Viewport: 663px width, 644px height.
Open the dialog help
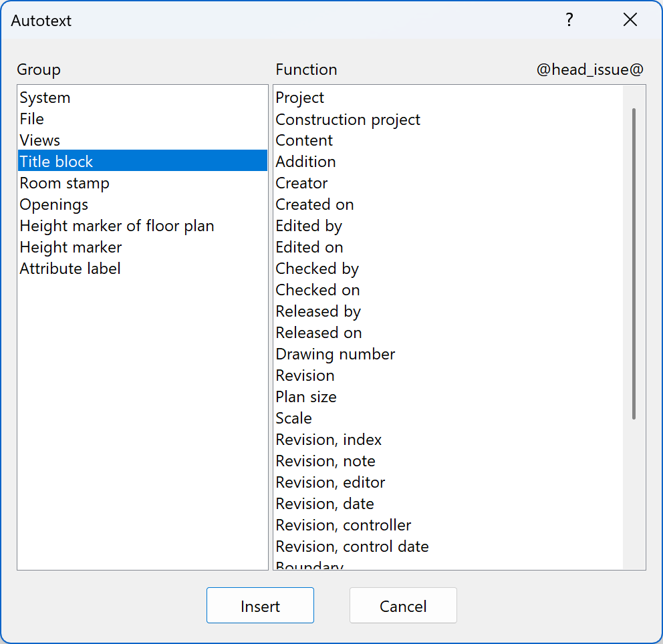tap(569, 20)
